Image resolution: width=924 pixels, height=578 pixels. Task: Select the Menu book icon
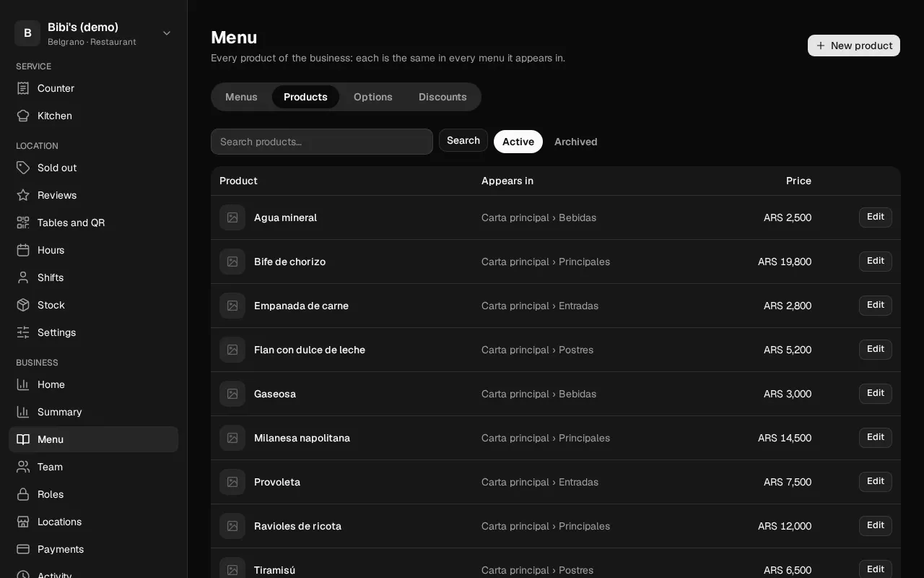click(x=23, y=439)
